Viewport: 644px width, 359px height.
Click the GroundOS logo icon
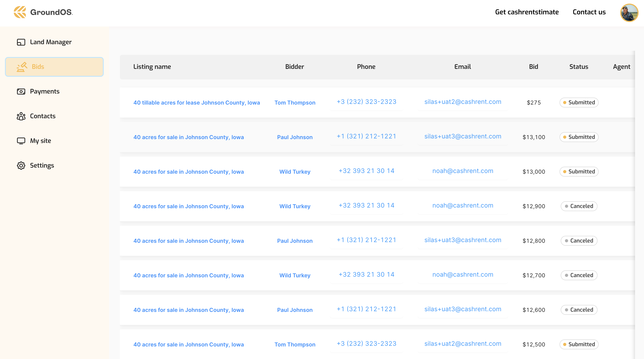(20, 12)
